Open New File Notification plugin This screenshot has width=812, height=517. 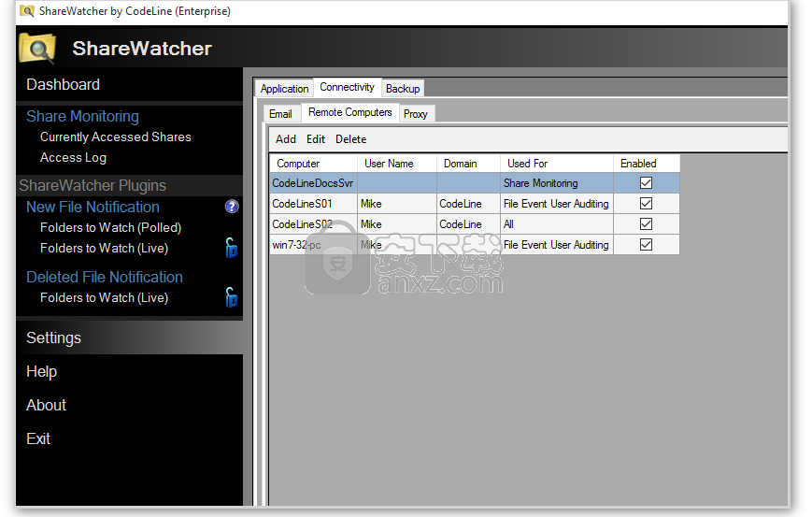93,207
